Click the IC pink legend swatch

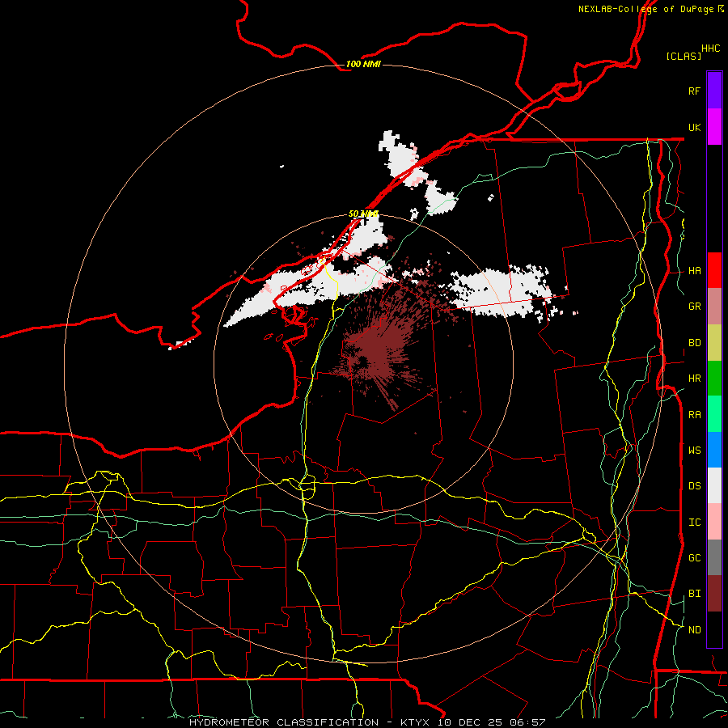tap(714, 522)
